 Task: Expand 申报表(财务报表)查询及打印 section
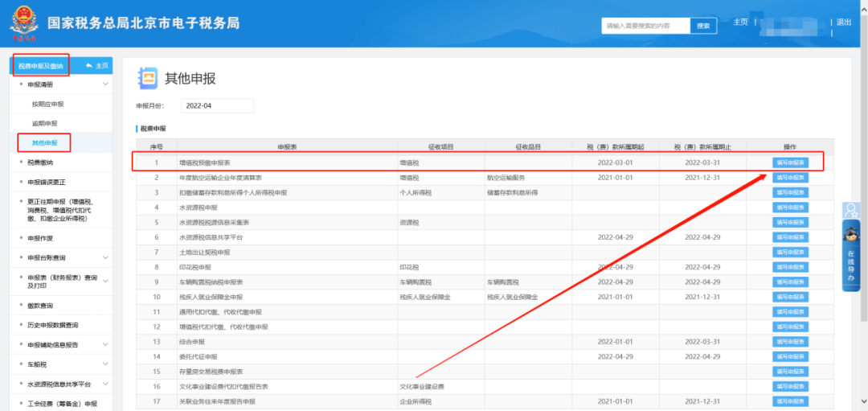(x=105, y=282)
